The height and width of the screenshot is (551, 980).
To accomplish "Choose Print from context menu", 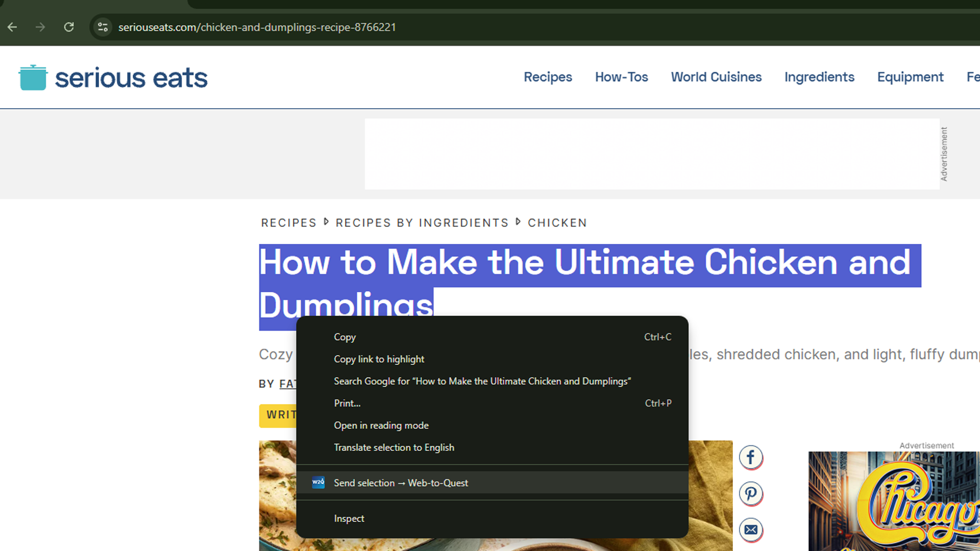I will (347, 403).
